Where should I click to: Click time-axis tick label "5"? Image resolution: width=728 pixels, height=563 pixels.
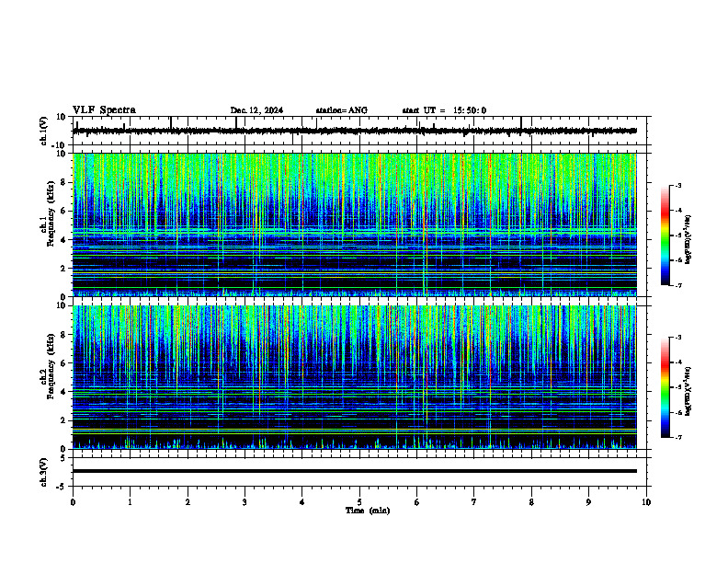point(359,501)
